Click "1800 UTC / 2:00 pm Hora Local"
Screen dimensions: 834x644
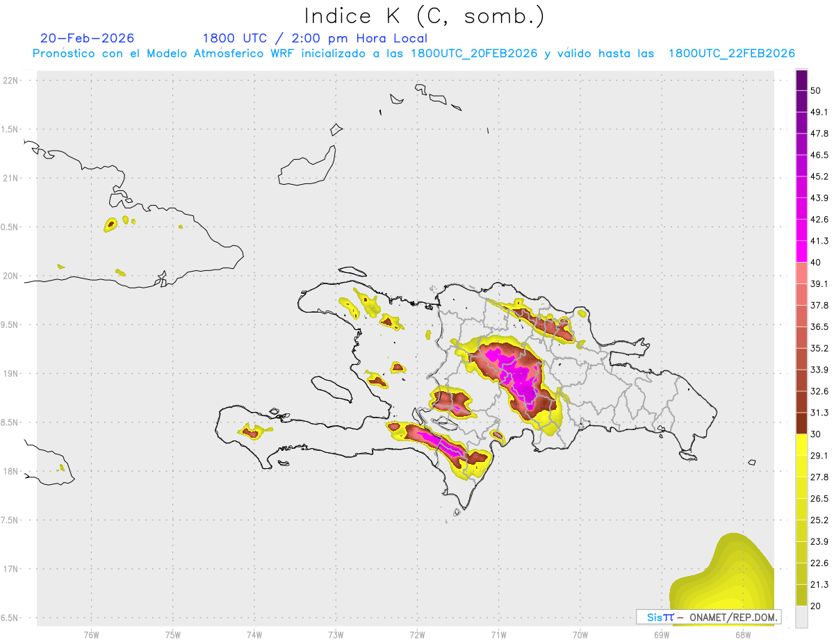point(315,38)
